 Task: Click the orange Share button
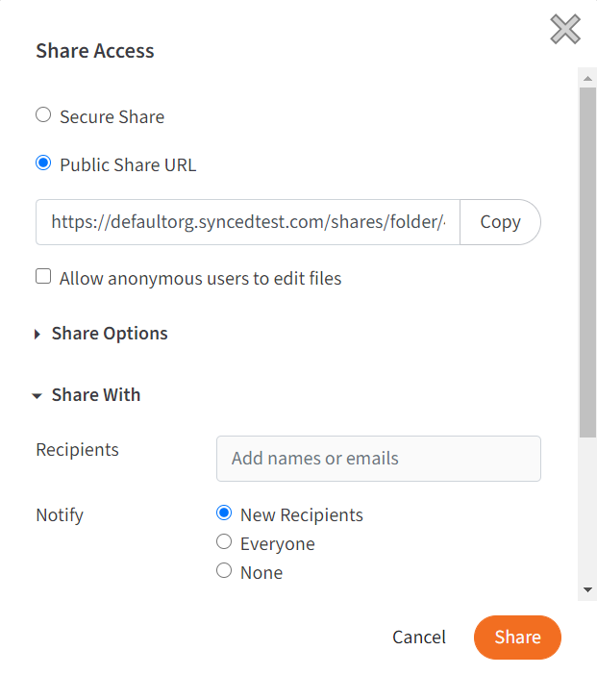pyautogui.click(x=517, y=637)
